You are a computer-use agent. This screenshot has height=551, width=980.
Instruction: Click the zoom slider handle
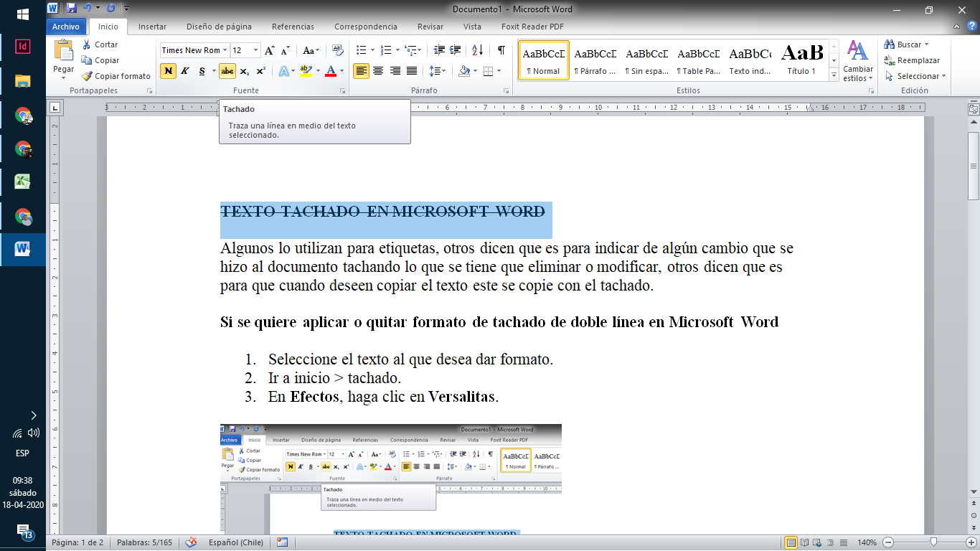(x=933, y=542)
